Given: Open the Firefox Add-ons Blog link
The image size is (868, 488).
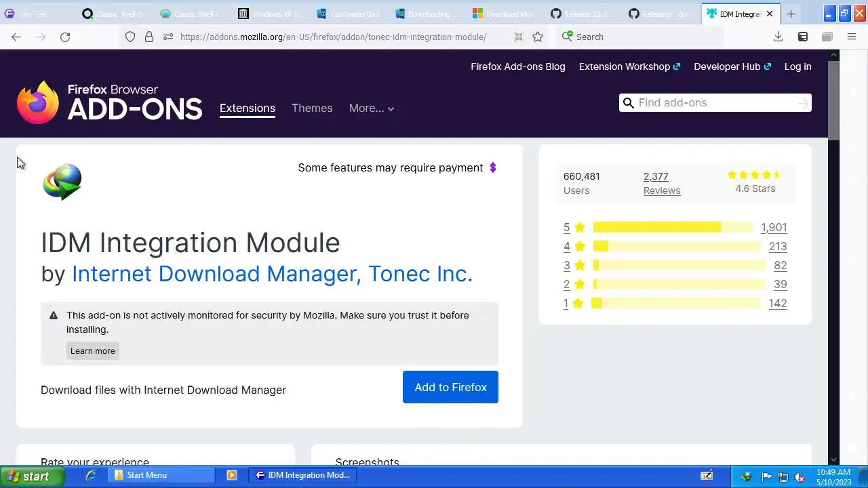Looking at the screenshot, I should coord(518,66).
